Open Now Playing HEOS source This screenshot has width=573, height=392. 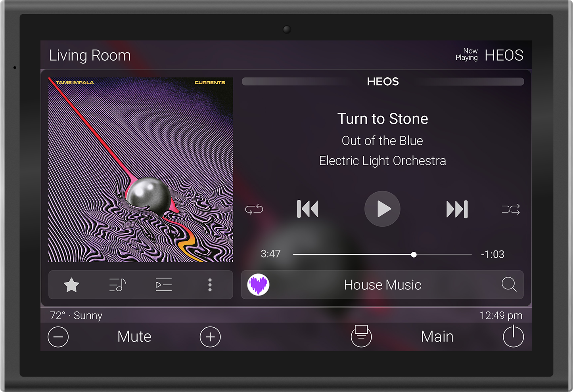pos(489,55)
